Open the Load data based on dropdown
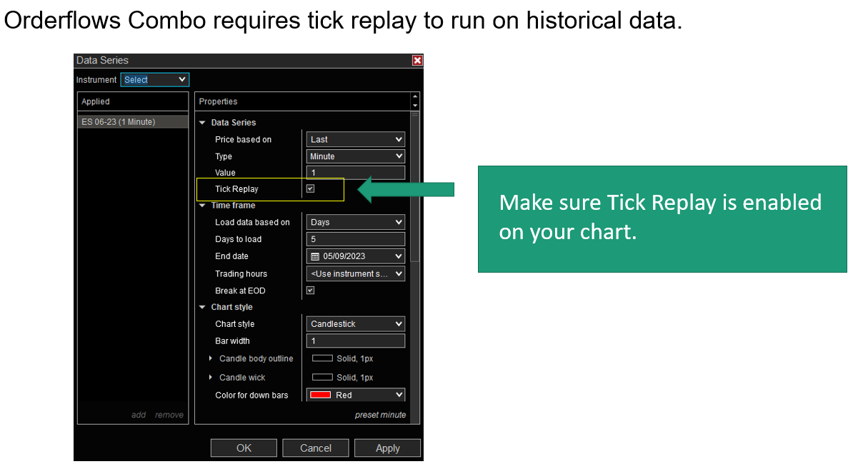868x469 pixels. pos(356,223)
